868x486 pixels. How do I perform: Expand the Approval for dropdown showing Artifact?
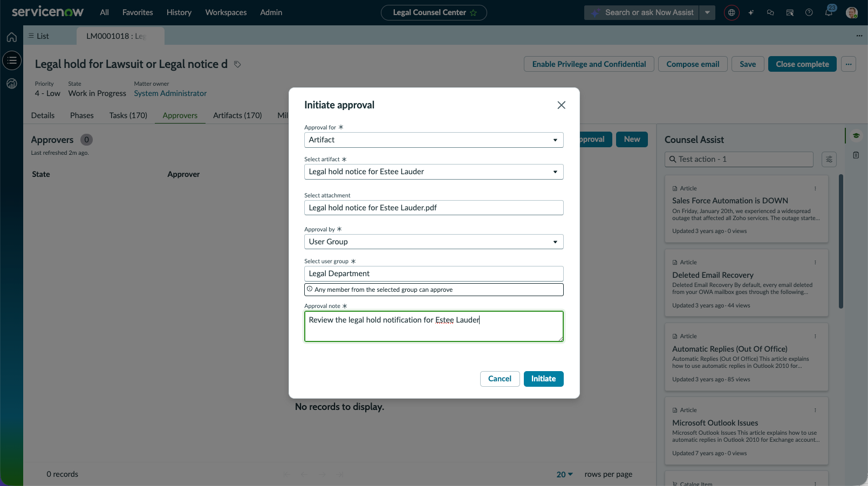434,140
